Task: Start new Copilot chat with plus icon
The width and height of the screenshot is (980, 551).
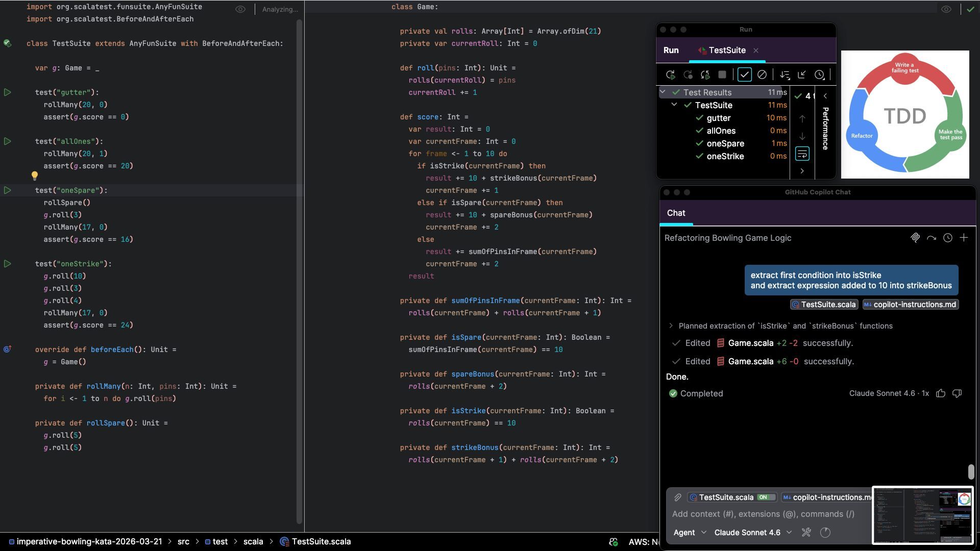Action: tap(964, 238)
